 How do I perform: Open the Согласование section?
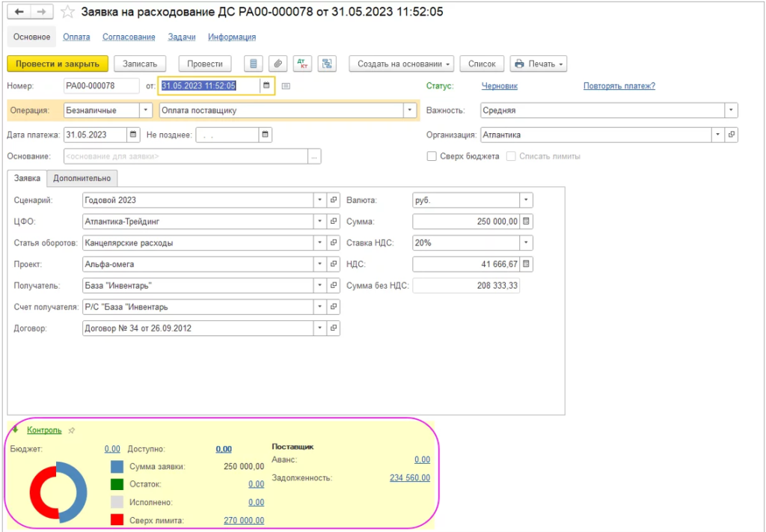(x=129, y=37)
